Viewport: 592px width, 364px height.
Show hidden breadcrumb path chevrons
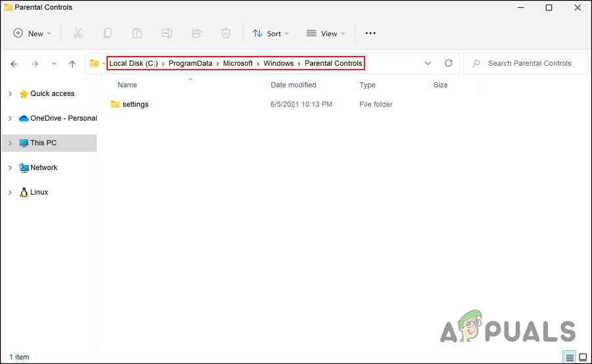point(103,63)
